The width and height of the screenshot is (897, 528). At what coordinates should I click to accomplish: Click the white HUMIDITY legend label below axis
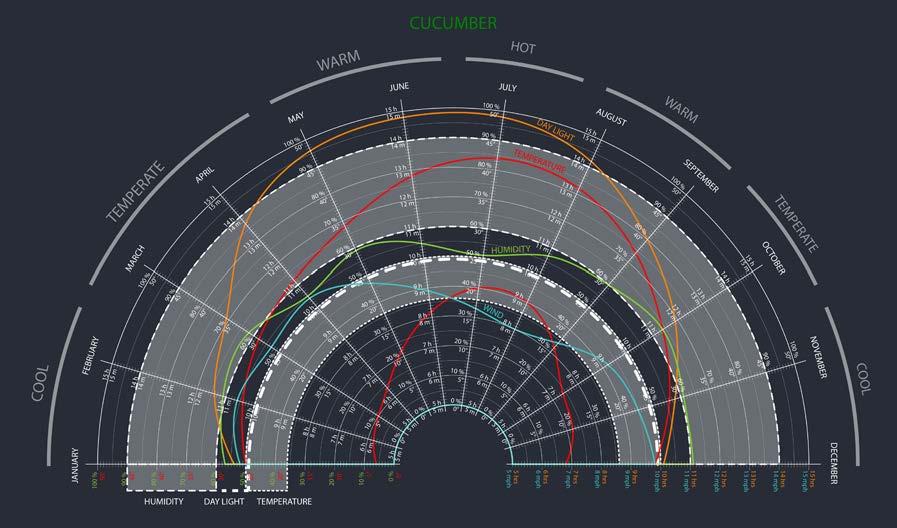point(164,502)
